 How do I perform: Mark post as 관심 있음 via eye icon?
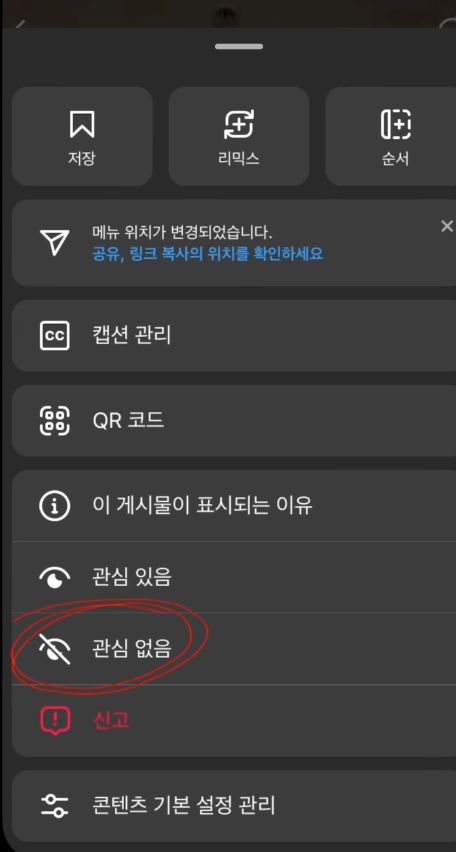(54, 577)
